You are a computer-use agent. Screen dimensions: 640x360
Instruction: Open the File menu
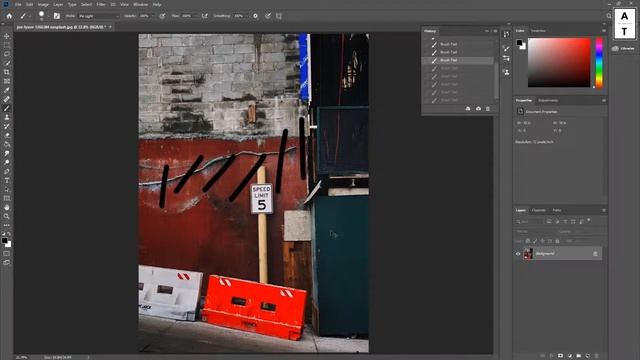pyautogui.click(x=18, y=4)
